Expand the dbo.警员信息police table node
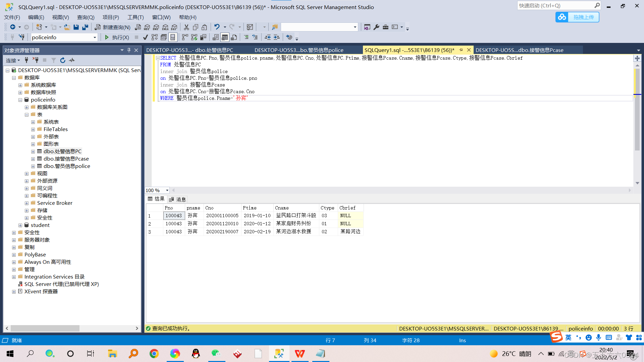644x362 pixels. (x=33, y=166)
